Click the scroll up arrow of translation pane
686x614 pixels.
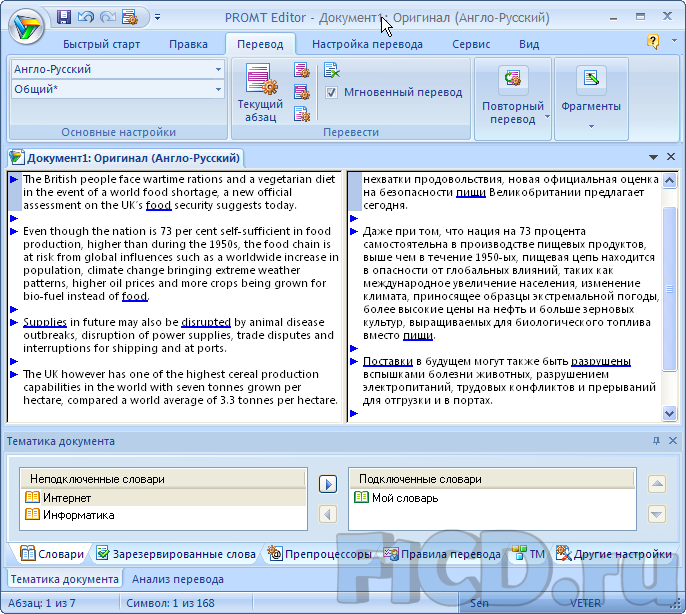click(669, 180)
